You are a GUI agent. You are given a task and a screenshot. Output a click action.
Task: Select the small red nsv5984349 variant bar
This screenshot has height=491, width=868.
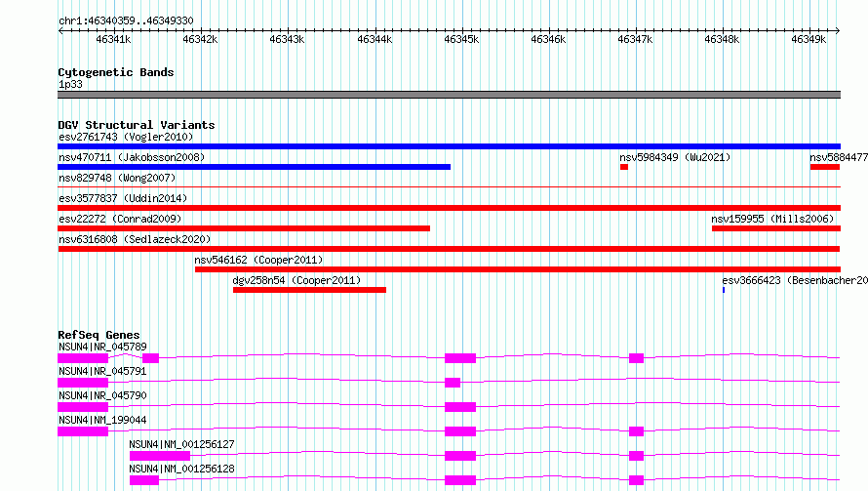624,167
